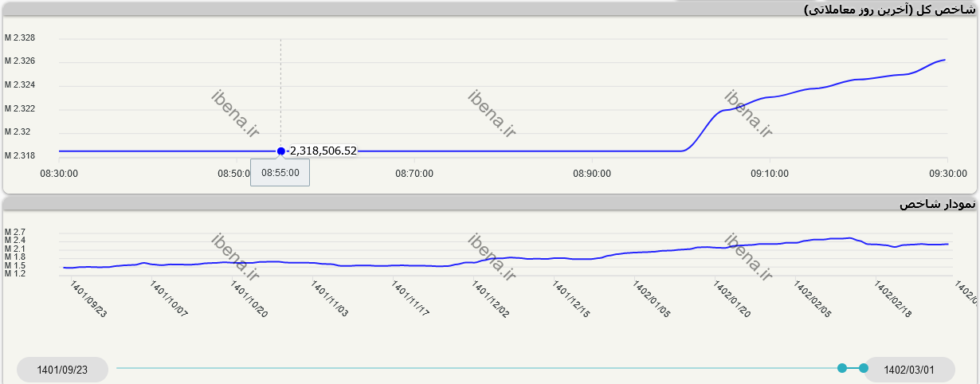Click the 1401/12/02 date axis label

tap(491, 299)
